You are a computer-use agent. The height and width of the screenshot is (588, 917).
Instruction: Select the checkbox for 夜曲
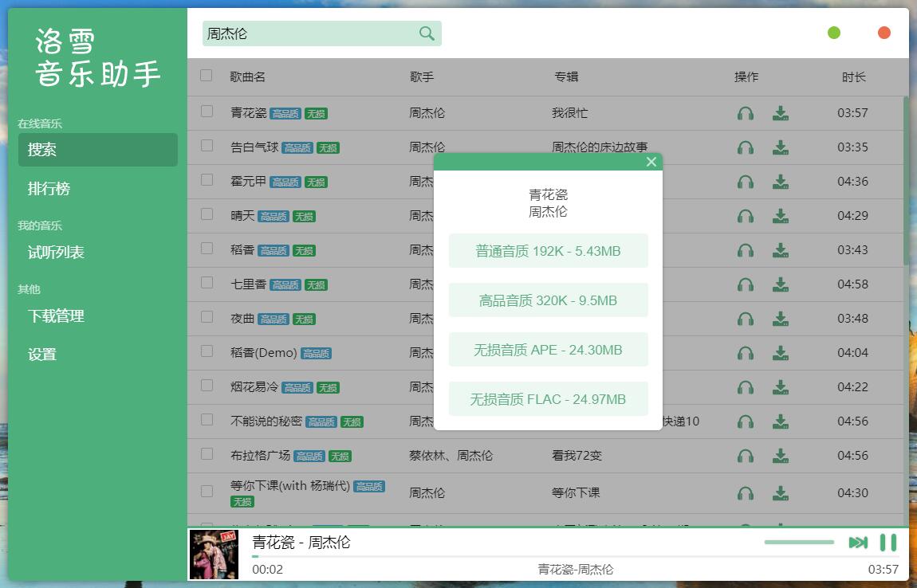(207, 317)
